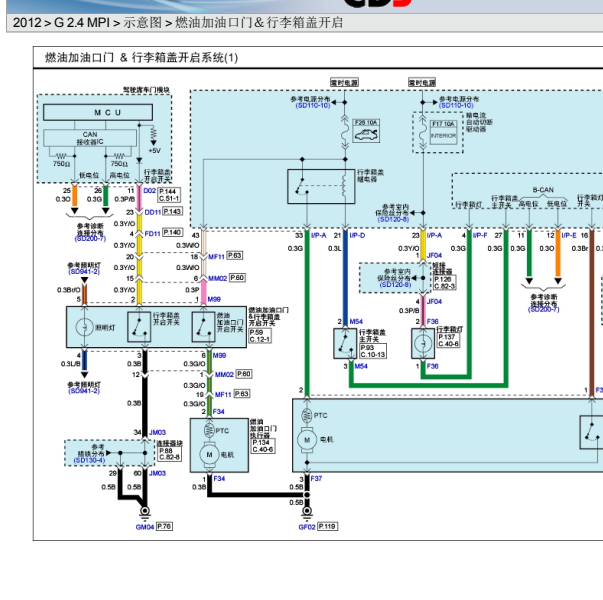Click the PTC coil in 燃油加油口门执行器
Screen dimensions: 603x600
click(209, 430)
